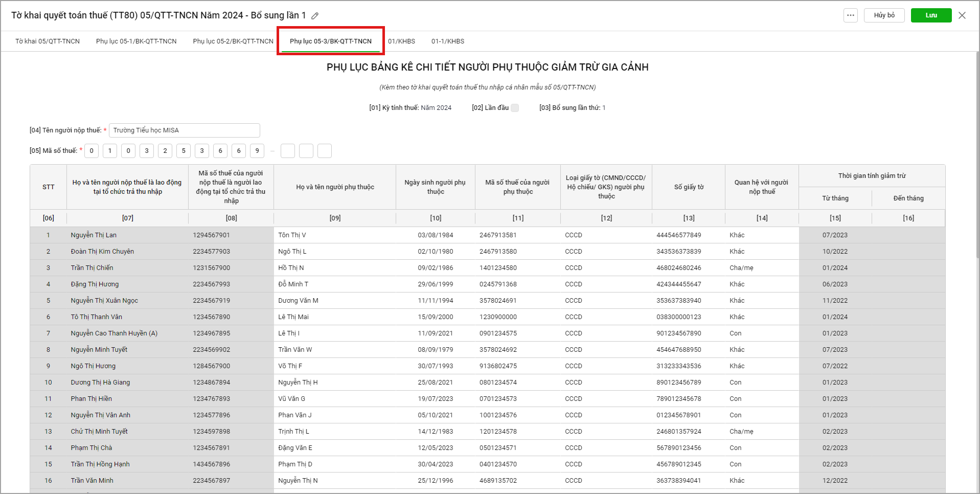Switch to the 01-1/KHBS tab

click(448, 41)
